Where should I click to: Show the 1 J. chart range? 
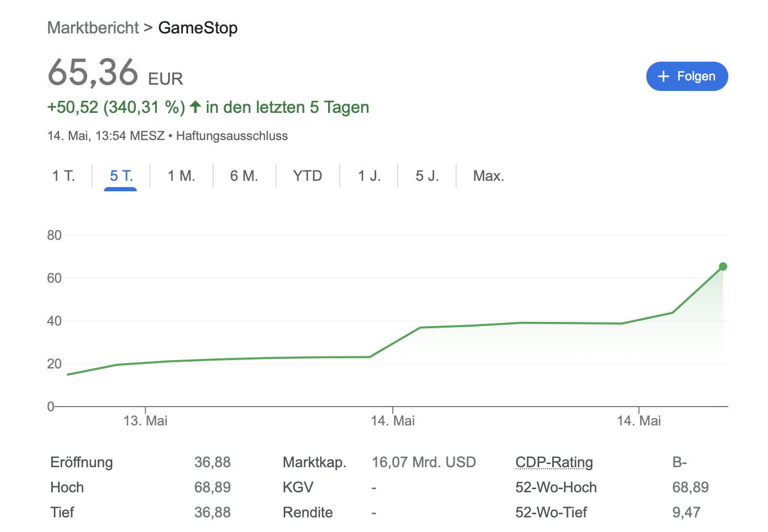(369, 176)
